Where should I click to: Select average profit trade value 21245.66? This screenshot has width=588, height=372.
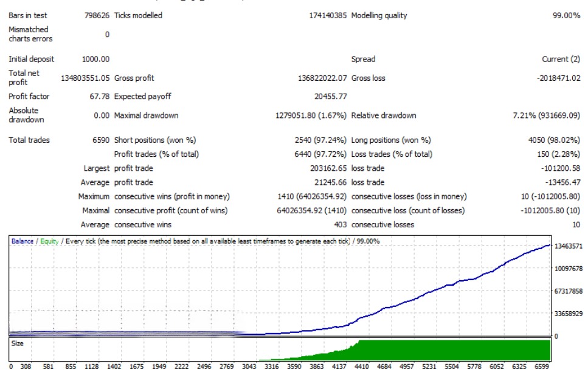(x=330, y=182)
